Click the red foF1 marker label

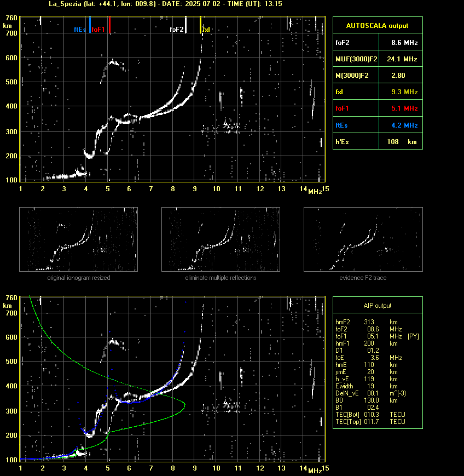point(98,30)
